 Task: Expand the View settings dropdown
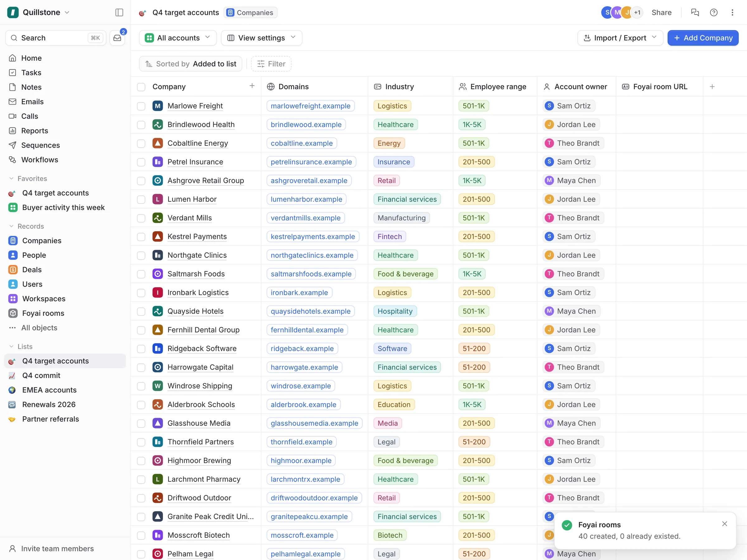pos(261,38)
